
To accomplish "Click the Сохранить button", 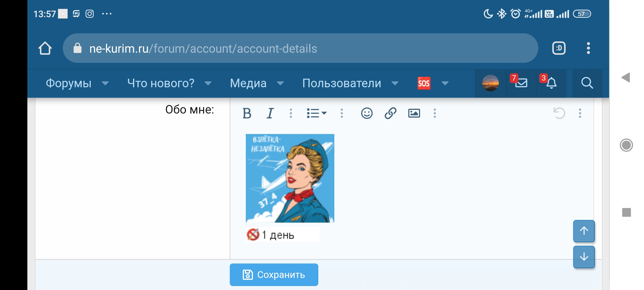I will click(274, 275).
